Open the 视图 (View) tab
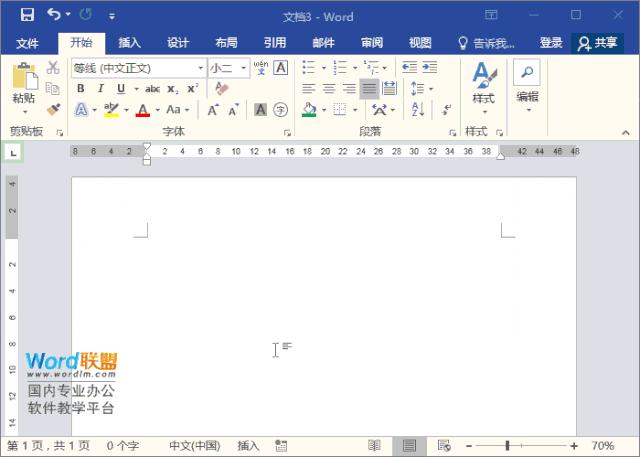 (420, 43)
